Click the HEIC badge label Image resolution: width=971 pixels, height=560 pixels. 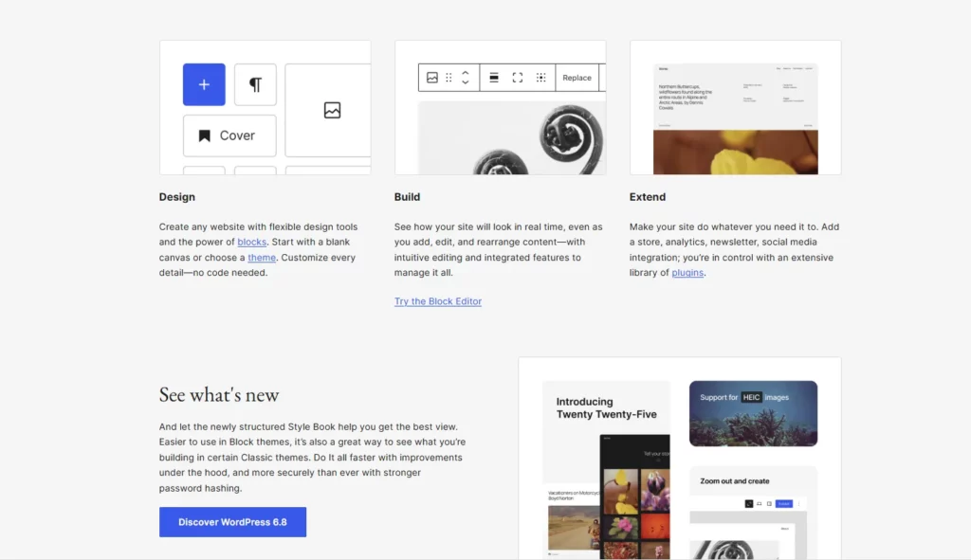coord(751,397)
